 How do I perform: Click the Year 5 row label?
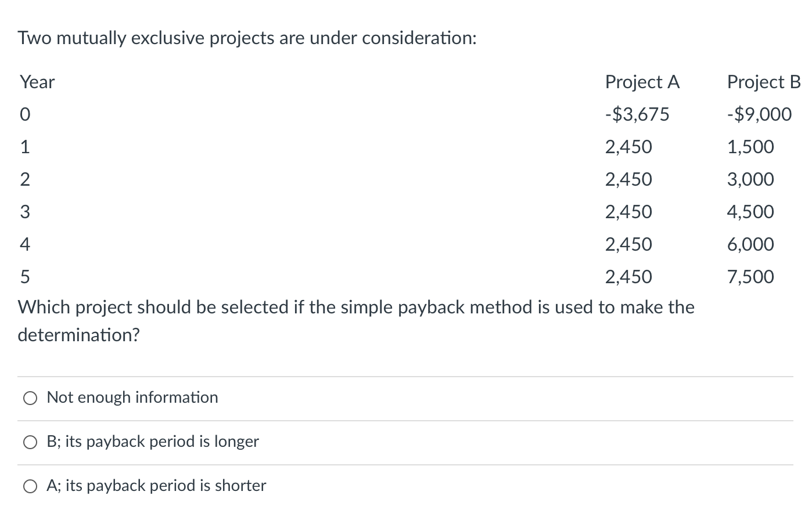point(24,277)
